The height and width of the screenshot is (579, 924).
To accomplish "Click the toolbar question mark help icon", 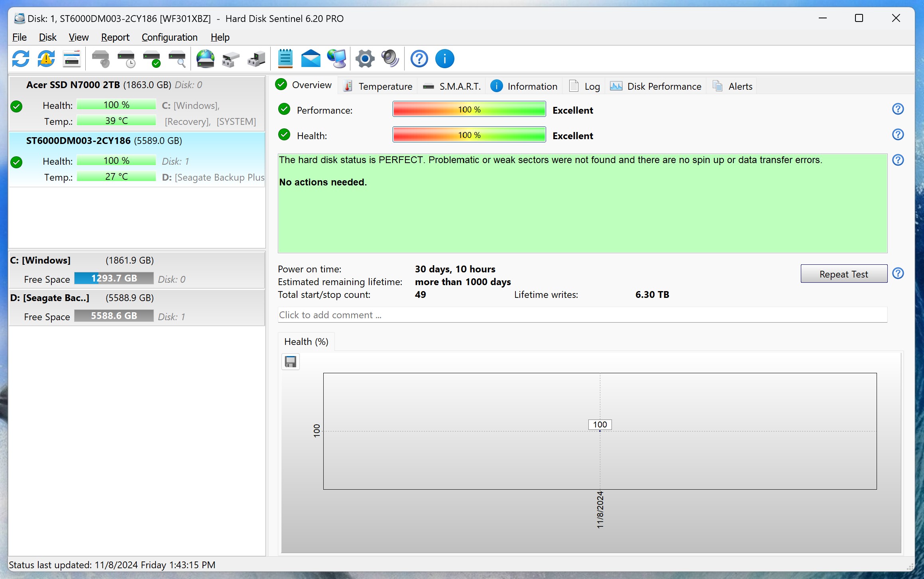I will [419, 59].
